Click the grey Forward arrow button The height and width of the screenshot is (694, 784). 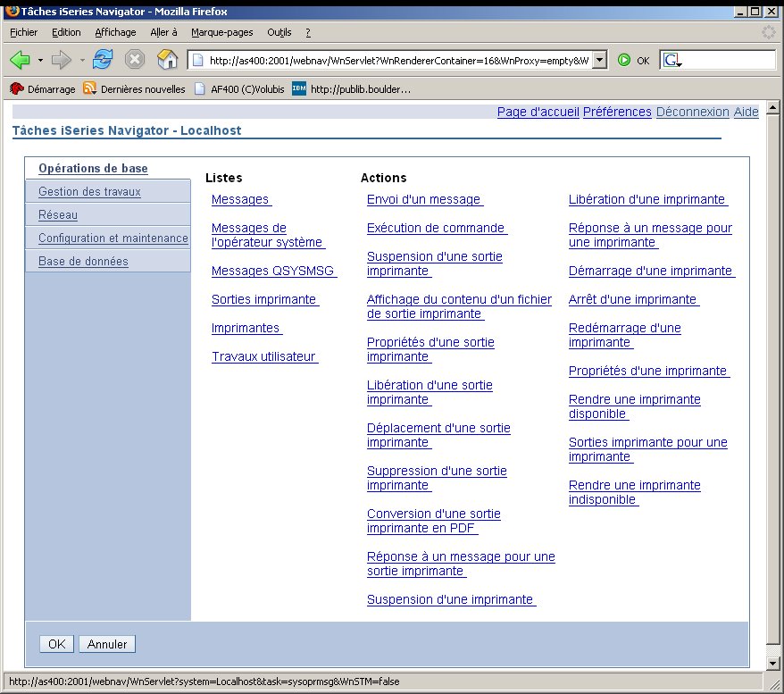click(61, 60)
